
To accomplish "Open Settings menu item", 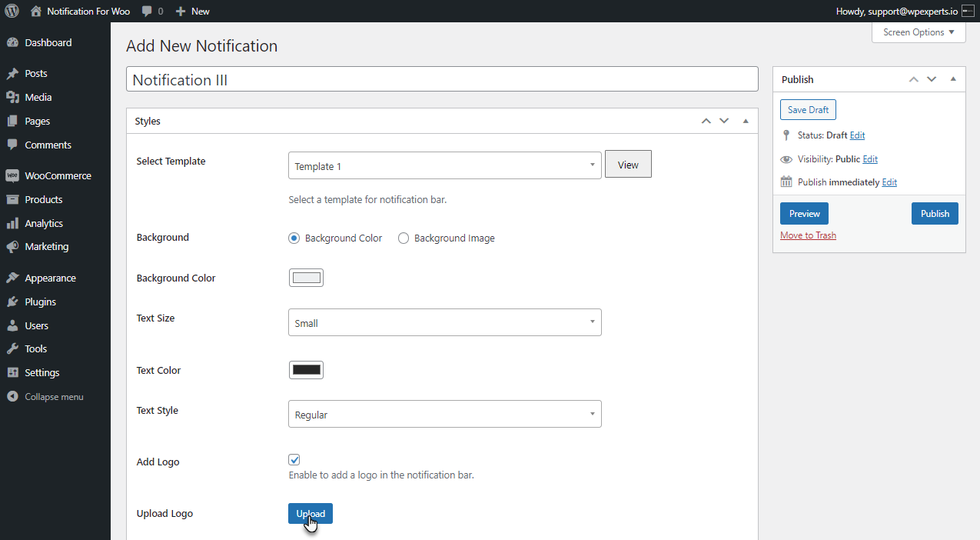I will [x=42, y=373].
